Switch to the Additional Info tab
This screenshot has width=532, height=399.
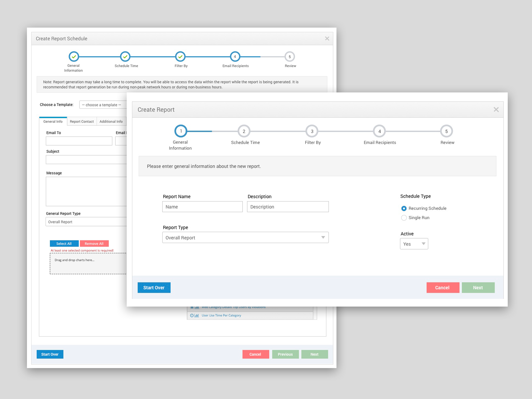pos(111,121)
